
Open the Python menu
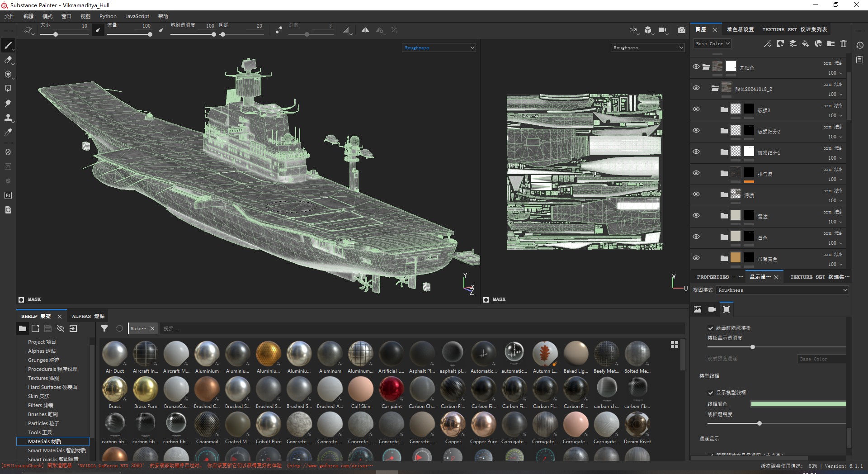pos(108,16)
